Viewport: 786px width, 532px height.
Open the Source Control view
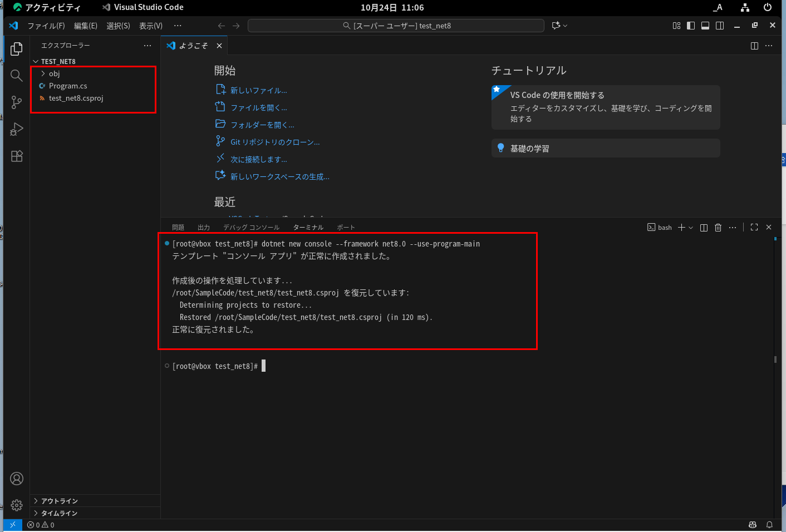(x=17, y=102)
